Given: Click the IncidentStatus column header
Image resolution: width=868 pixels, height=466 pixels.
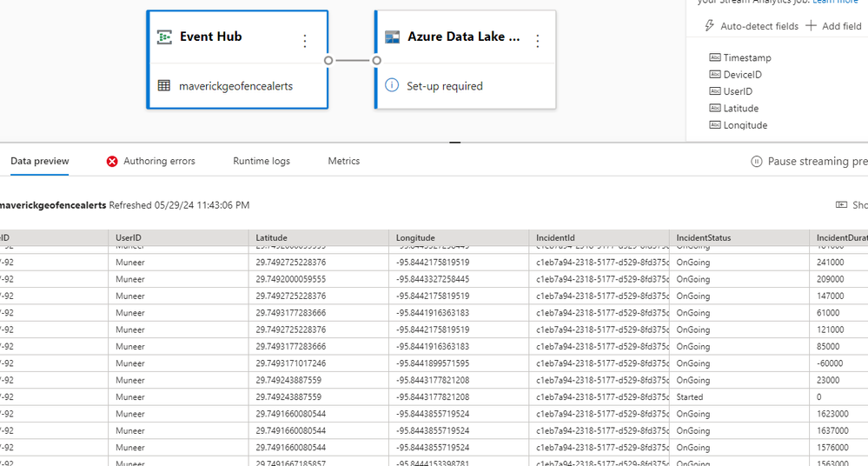Looking at the screenshot, I should point(704,237).
